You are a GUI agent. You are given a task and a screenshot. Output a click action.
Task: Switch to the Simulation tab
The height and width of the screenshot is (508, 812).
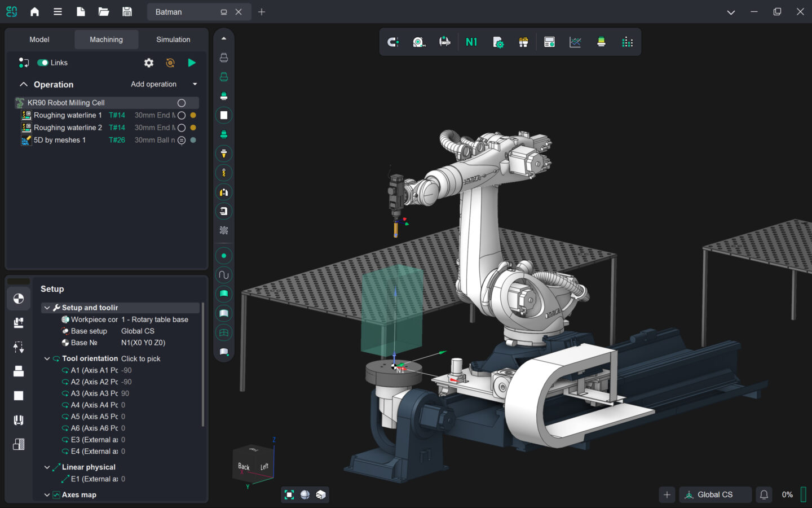click(173, 40)
